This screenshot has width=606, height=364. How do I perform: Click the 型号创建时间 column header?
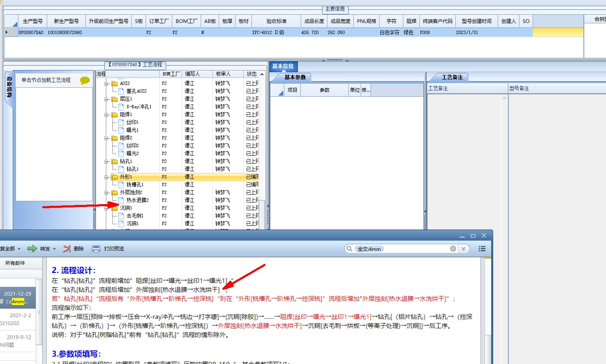[476, 21]
